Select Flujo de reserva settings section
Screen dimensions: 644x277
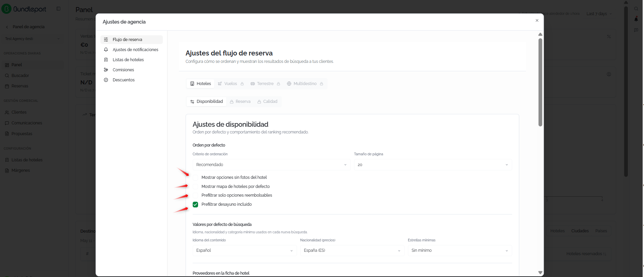131,40
